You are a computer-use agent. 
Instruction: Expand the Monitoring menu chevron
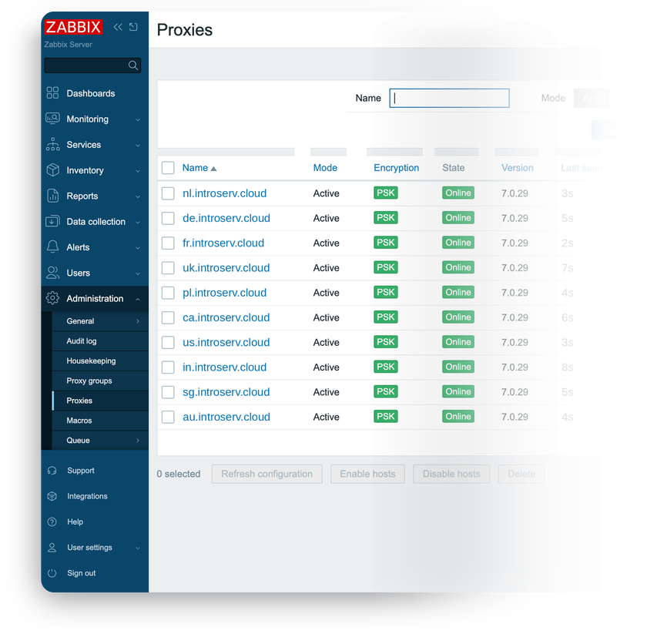(138, 119)
